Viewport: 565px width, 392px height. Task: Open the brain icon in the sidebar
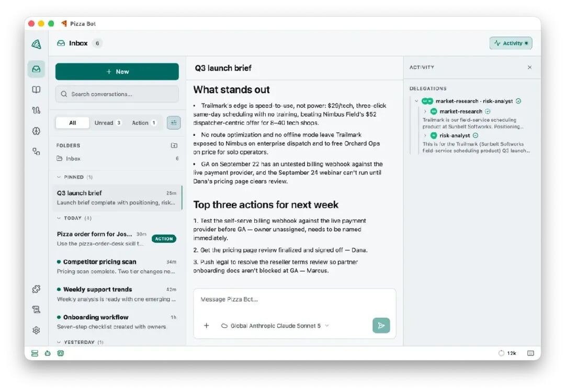pos(37,131)
